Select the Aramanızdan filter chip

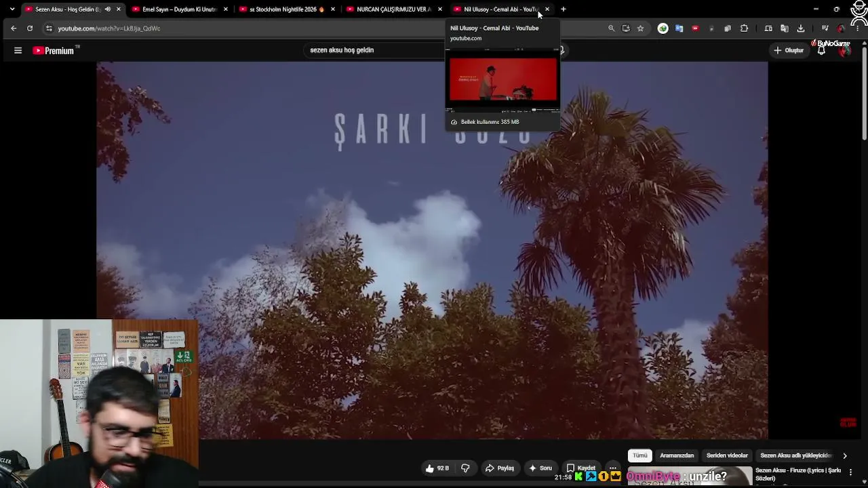pos(677,455)
